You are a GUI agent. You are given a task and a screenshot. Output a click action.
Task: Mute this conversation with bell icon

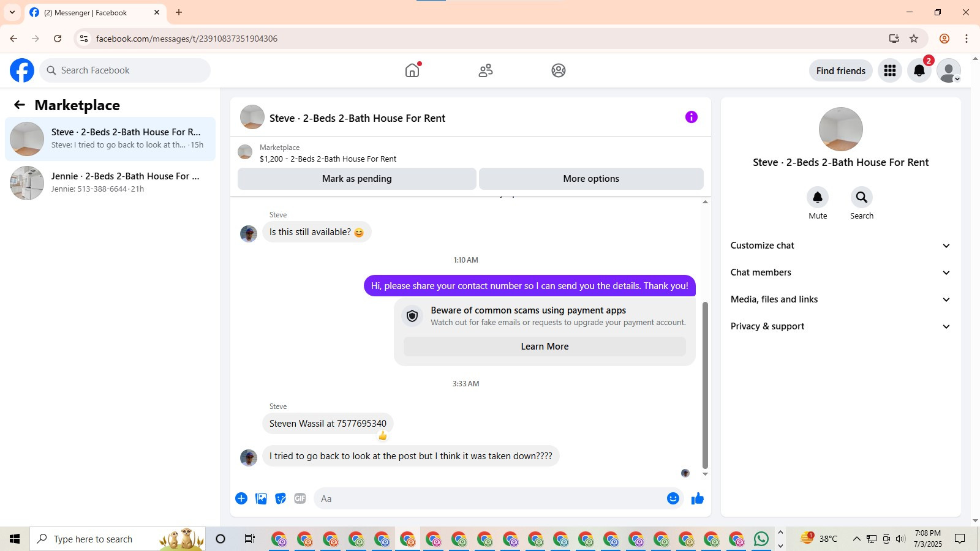[x=818, y=197]
